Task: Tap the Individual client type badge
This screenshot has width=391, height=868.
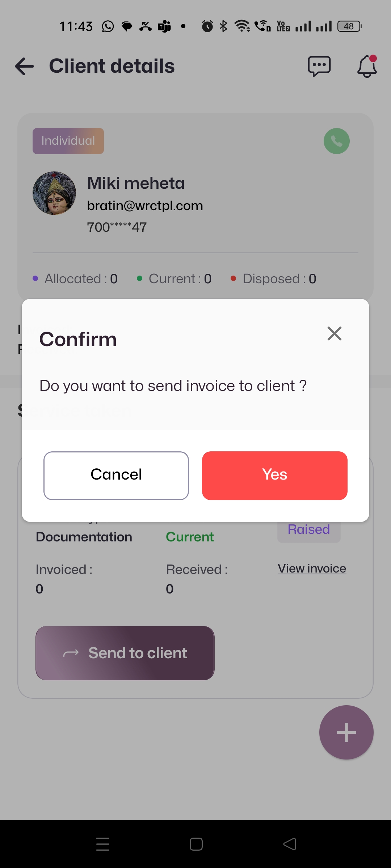Action: (x=68, y=141)
